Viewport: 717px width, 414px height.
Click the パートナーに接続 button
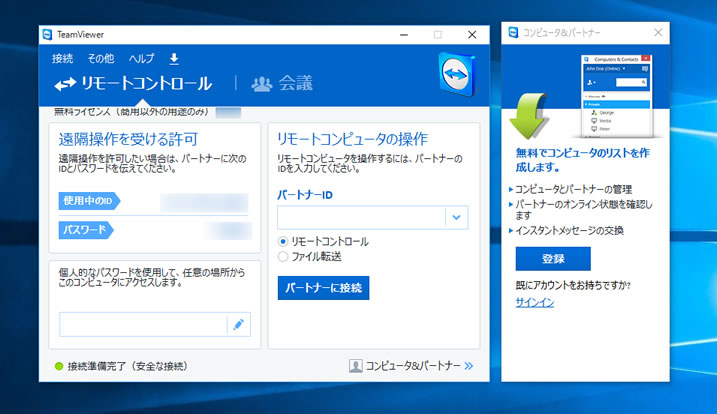(x=323, y=288)
